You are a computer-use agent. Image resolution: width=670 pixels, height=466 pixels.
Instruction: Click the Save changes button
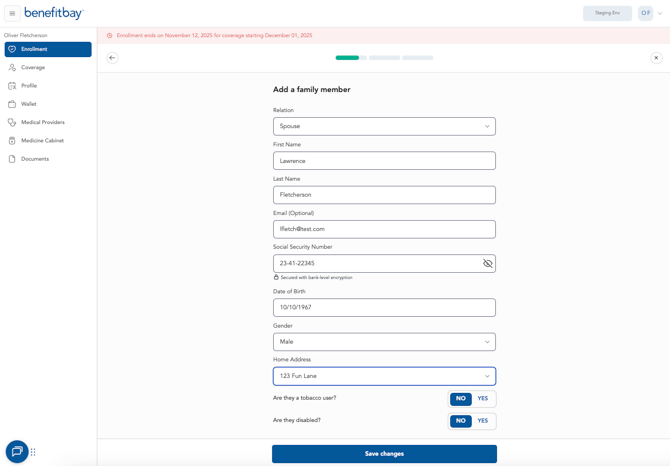tap(384, 454)
